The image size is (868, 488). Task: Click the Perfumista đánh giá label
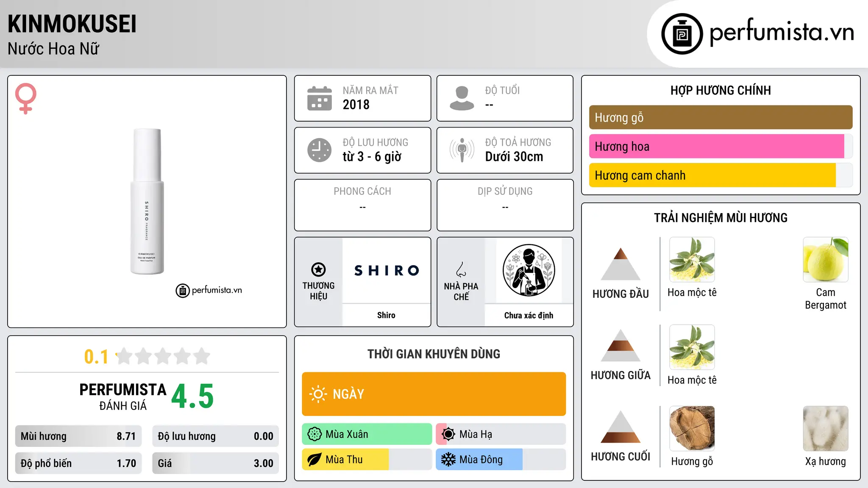[x=123, y=396]
